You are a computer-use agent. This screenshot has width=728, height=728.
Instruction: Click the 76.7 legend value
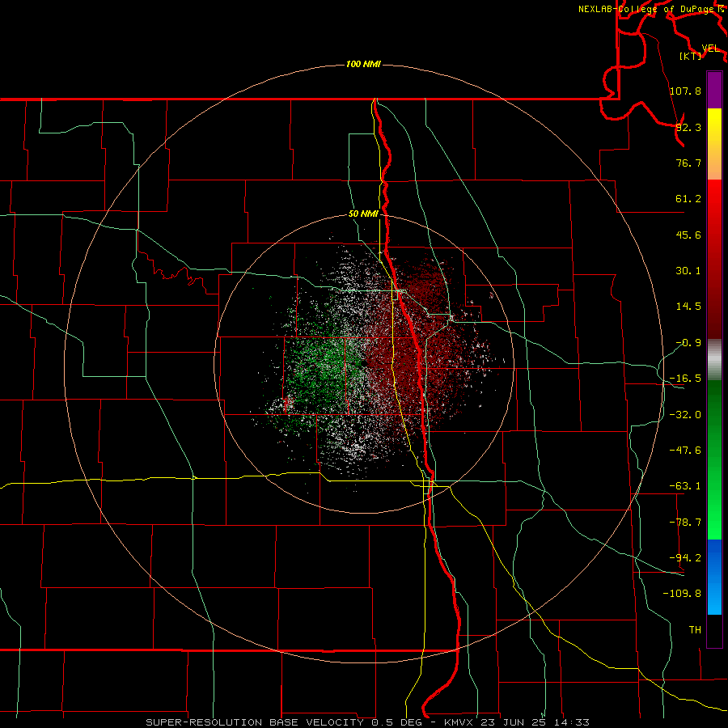pyautogui.click(x=688, y=163)
